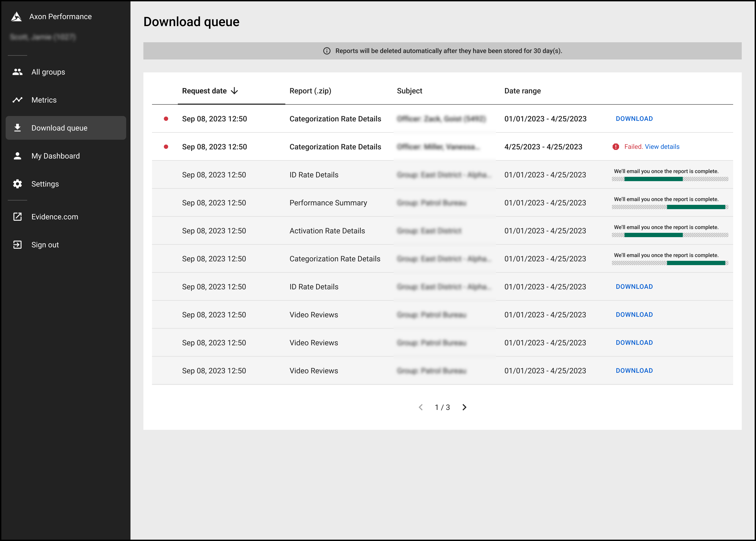Click the Sign out icon
This screenshot has width=756, height=541.
pyautogui.click(x=17, y=244)
